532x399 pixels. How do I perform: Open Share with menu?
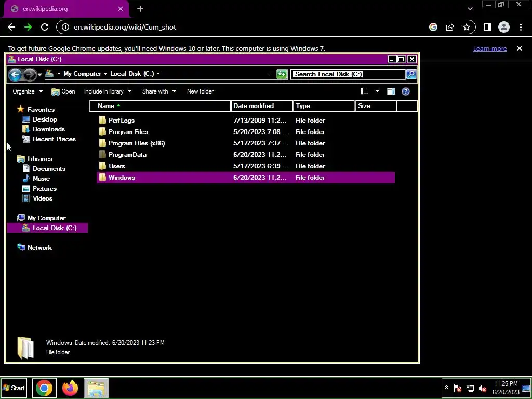coord(159,91)
